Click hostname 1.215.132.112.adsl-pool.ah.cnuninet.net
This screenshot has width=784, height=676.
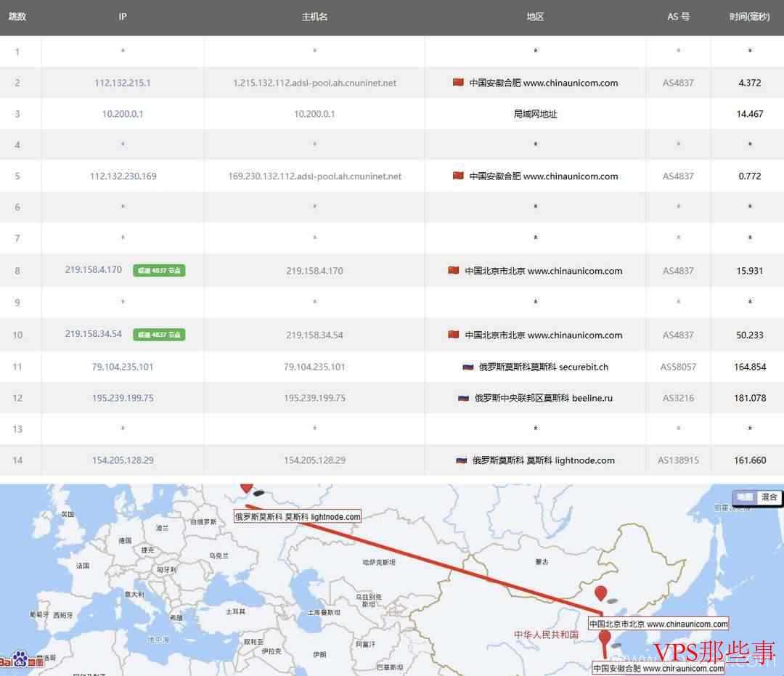coord(314,83)
